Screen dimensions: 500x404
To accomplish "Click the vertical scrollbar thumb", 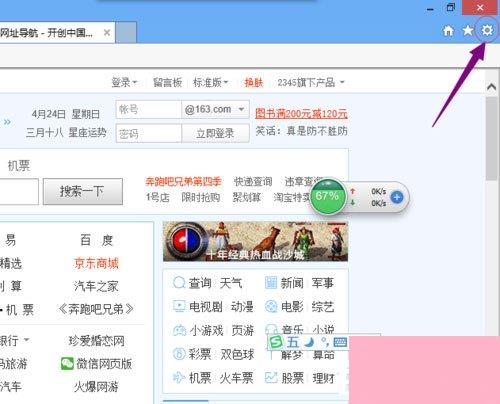I will pos(491,138).
